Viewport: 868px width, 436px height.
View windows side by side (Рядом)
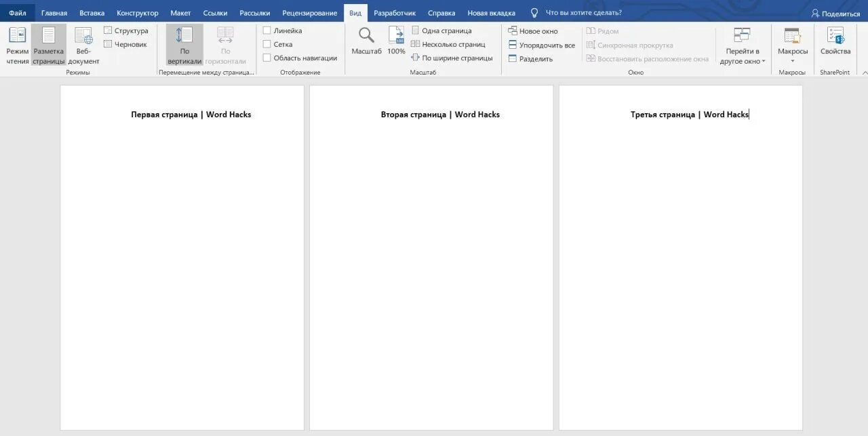pos(602,31)
